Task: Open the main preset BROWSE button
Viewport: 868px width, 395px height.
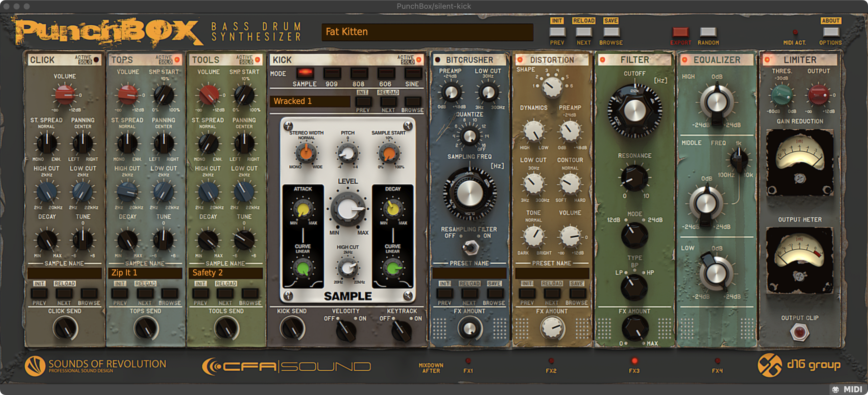Action: pos(611,32)
